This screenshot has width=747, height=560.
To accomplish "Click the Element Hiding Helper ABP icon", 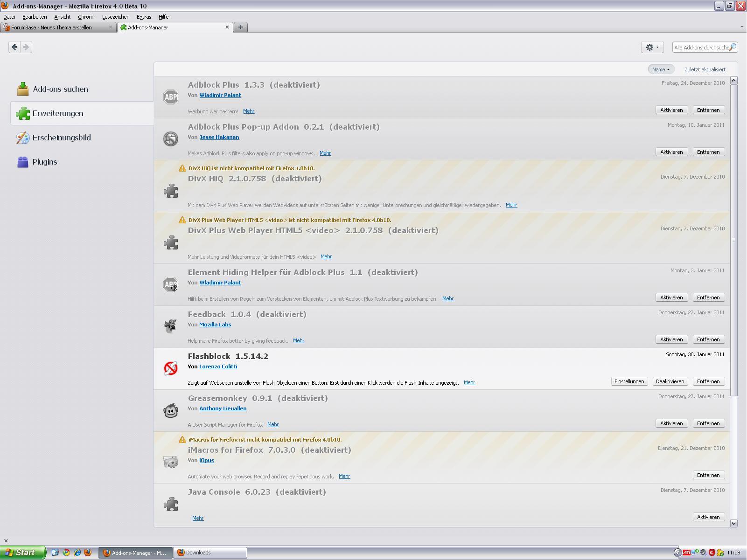I will (x=171, y=284).
